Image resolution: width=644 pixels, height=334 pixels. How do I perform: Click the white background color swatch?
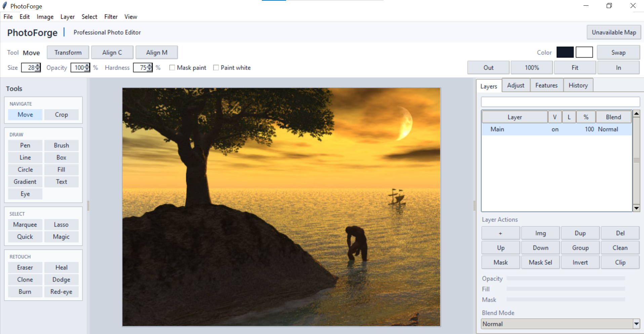click(584, 52)
